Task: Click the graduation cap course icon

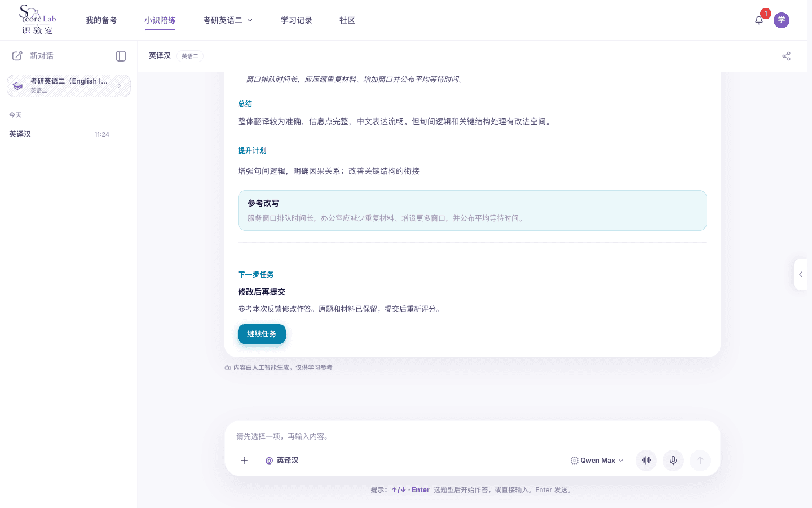Action: (x=18, y=86)
